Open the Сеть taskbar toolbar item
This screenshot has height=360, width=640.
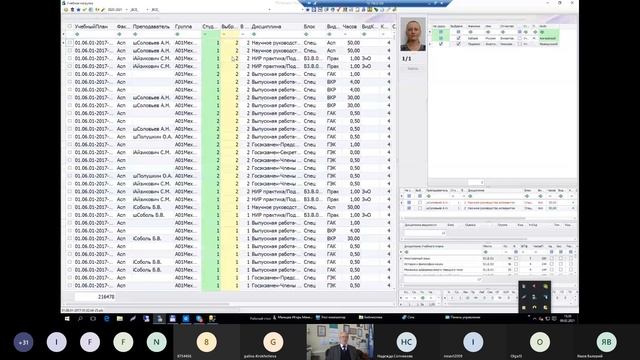pos(408,317)
